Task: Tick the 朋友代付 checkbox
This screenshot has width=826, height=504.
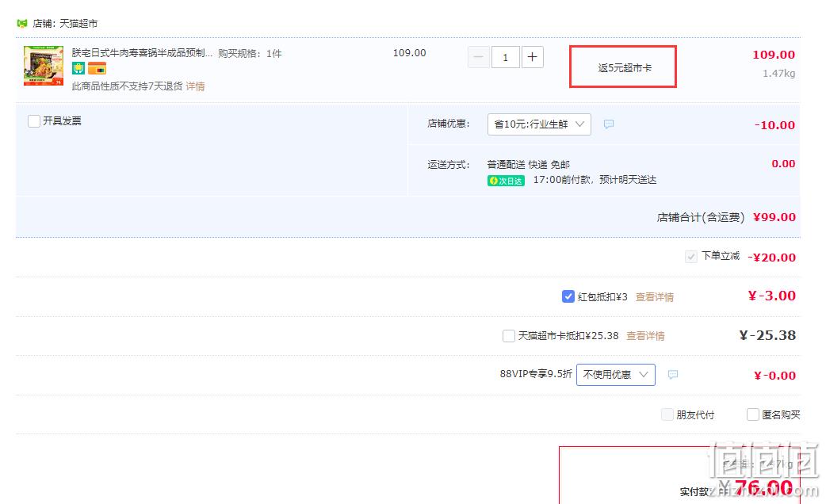Action: (667, 414)
